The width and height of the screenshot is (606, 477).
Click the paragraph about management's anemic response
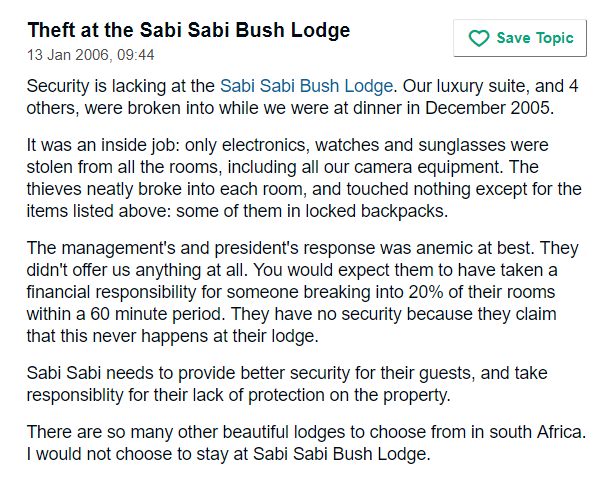(x=303, y=292)
